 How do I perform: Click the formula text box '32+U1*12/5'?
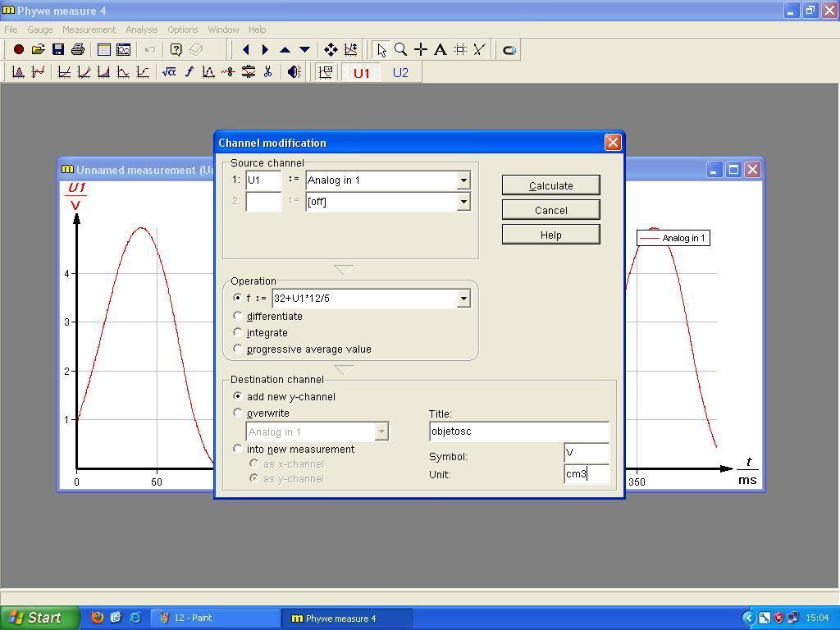point(364,299)
